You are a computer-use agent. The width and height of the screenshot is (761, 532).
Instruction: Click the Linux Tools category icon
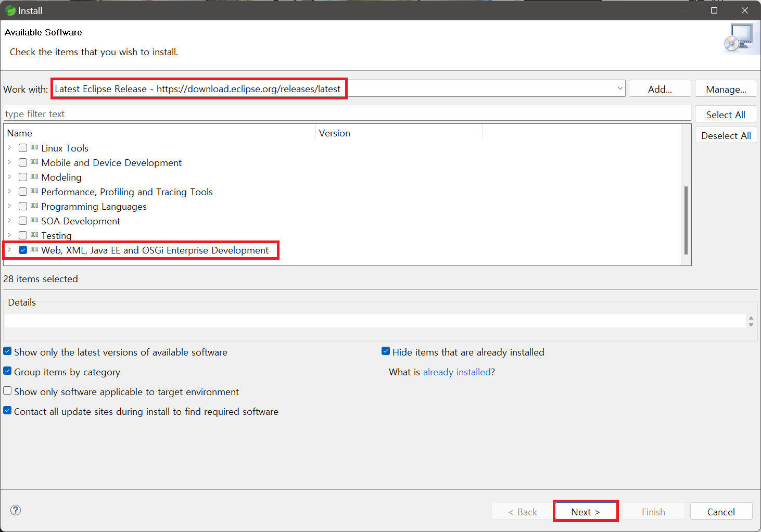pos(34,148)
